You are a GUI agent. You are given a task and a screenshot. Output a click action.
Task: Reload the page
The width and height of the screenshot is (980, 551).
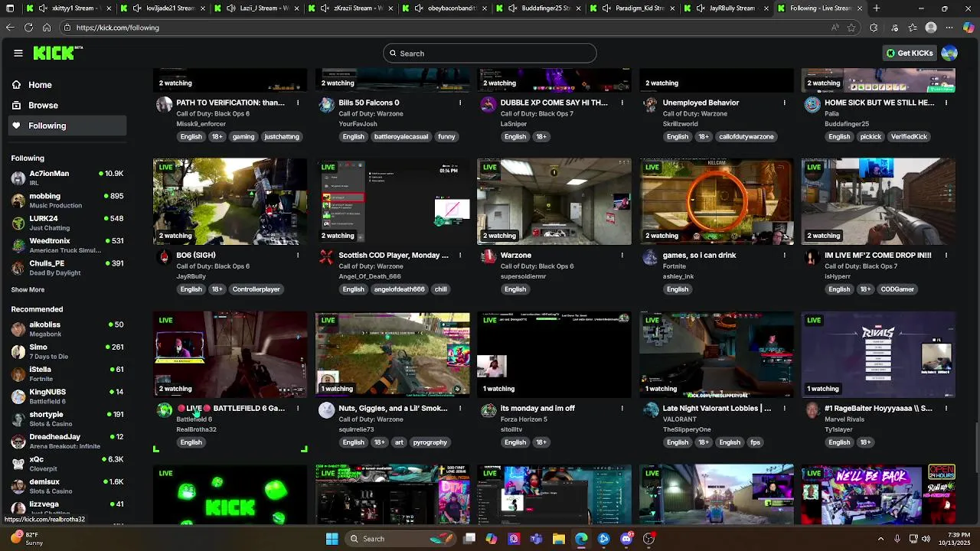click(28, 28)
